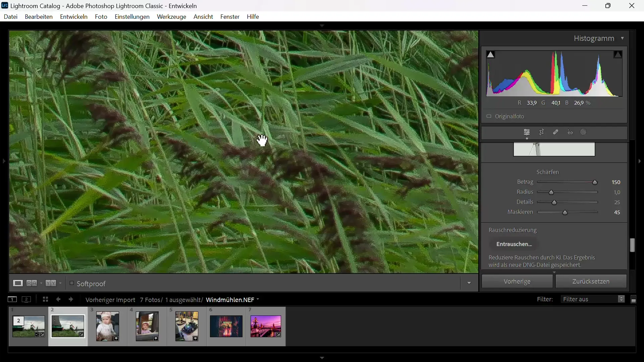Viewport: 644px width, 362px height.
Task: Open grid view from filmstrip
Action: click(45, 299)
